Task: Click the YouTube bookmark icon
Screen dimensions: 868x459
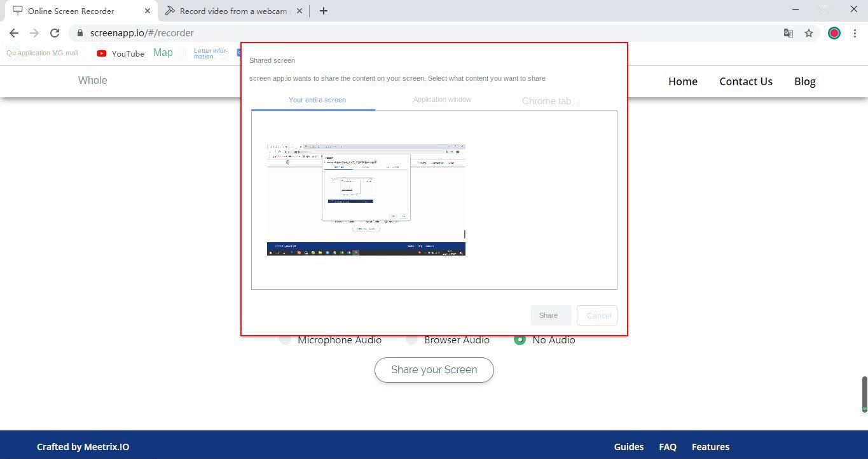Action: 102,53
